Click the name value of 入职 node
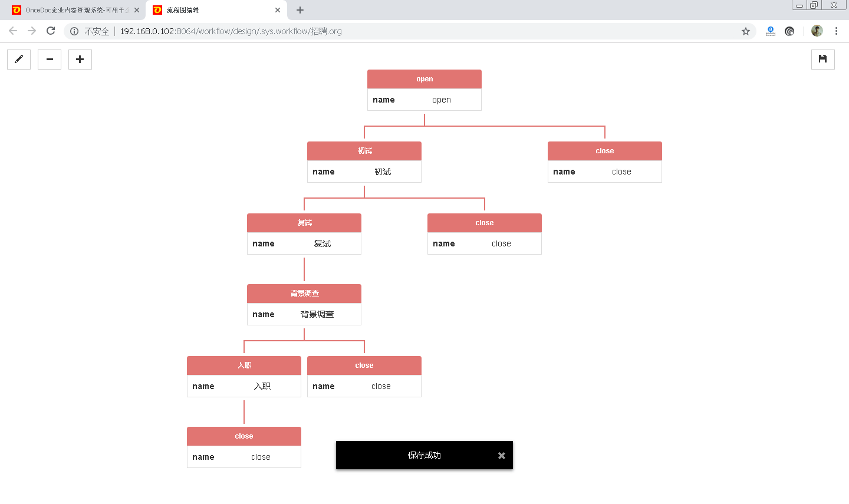The height and width of the screenshot is (504, 849). point(262,387)
